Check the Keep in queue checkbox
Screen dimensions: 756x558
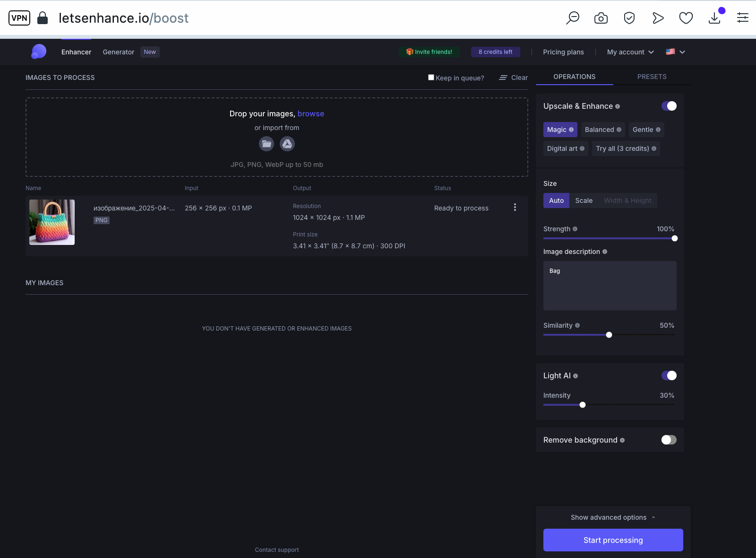click(431, 77)
